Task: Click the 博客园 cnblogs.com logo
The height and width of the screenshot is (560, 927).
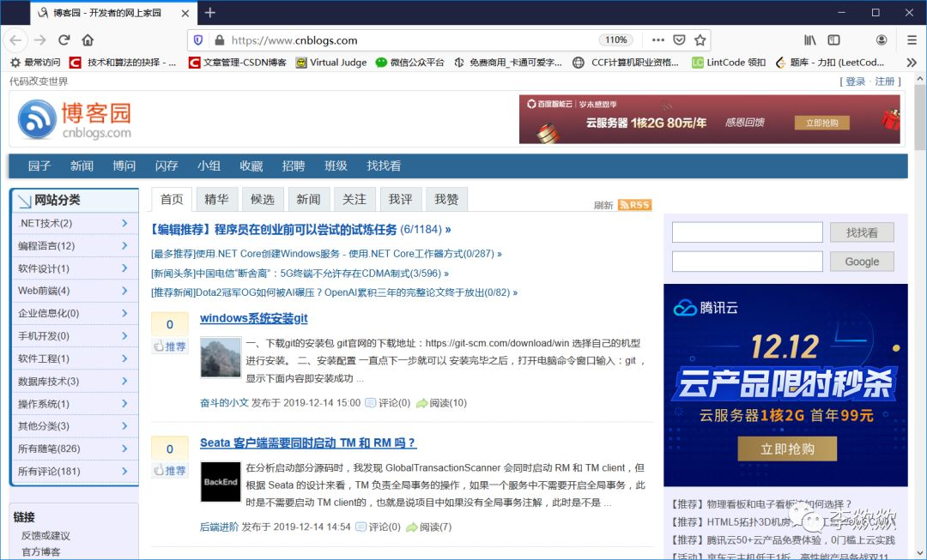Action: (x=75, y=119)
